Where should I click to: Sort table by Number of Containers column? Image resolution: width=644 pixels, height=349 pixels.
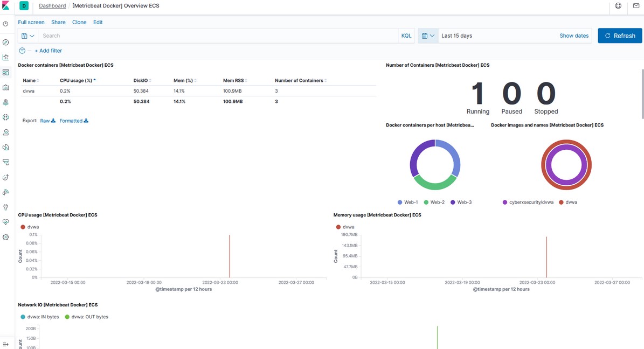(x=301, y=80)
